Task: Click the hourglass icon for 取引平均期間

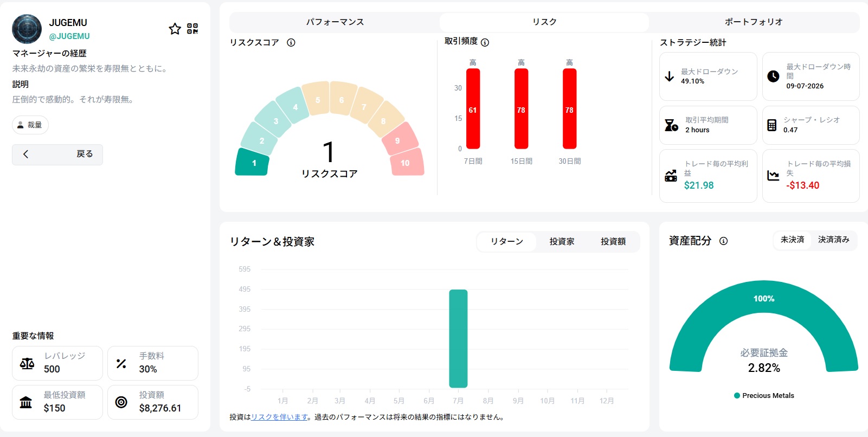Action: 671,125
